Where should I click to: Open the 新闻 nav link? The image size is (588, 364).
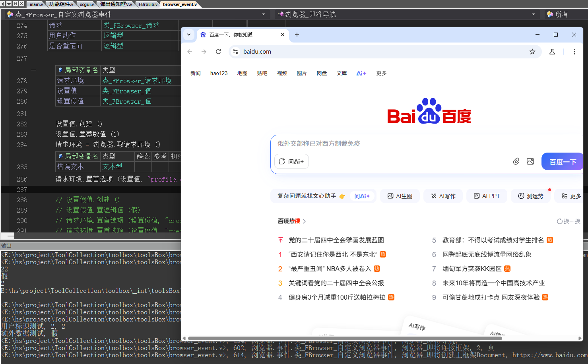pyautogui.click(x=196, y=73)
